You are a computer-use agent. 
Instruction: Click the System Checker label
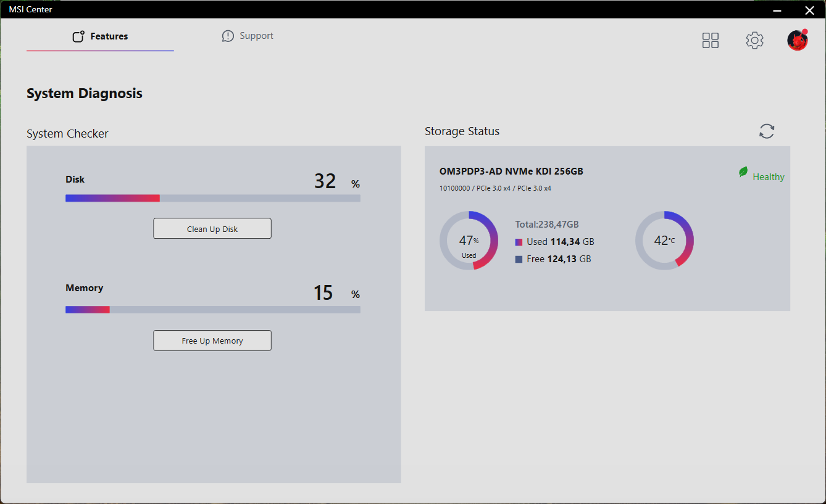67,134
